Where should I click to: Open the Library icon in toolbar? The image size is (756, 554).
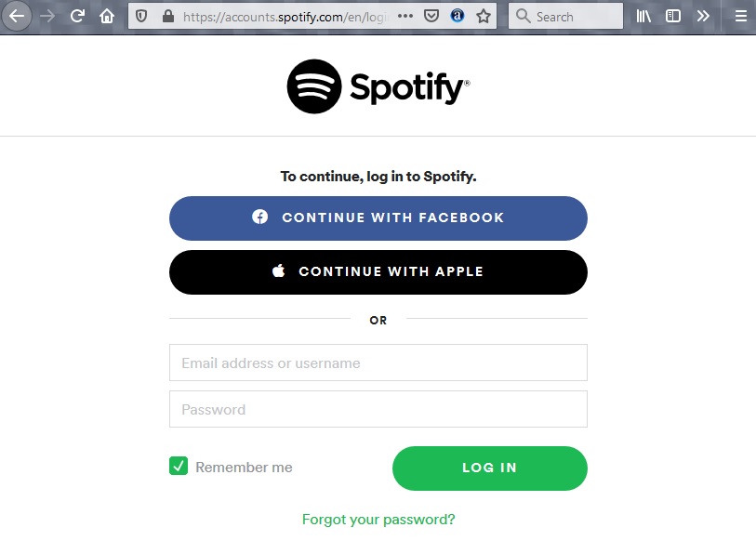coord(644,16)
